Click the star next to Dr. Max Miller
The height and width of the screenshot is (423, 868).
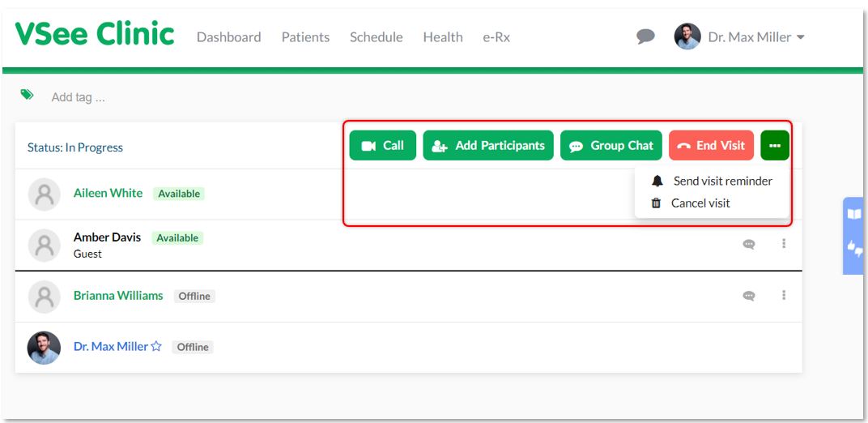(x=156, y=347)
